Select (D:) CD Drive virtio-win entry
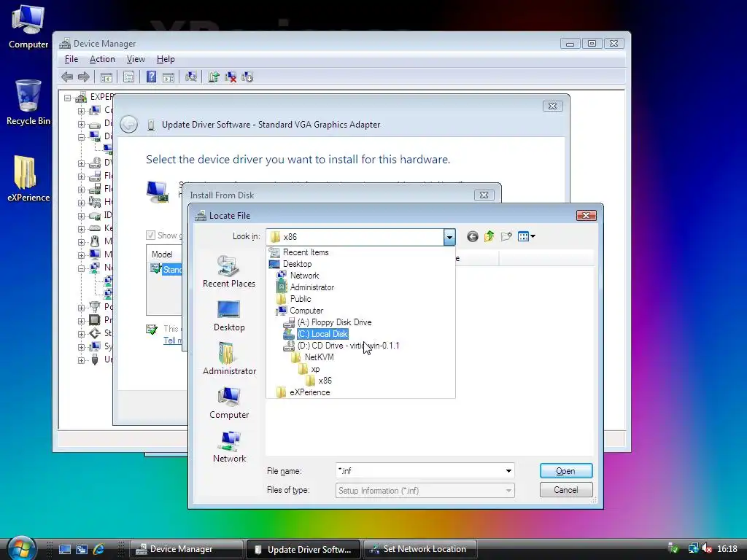 coord(348,346)
